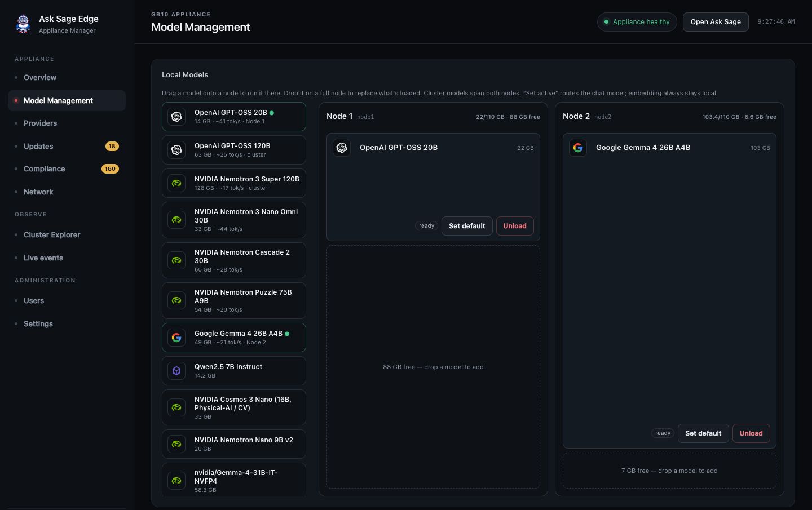Image resolution: width=812 pixels, height=510 pixels.
Task: View Live events
Action: coord(67,258)
